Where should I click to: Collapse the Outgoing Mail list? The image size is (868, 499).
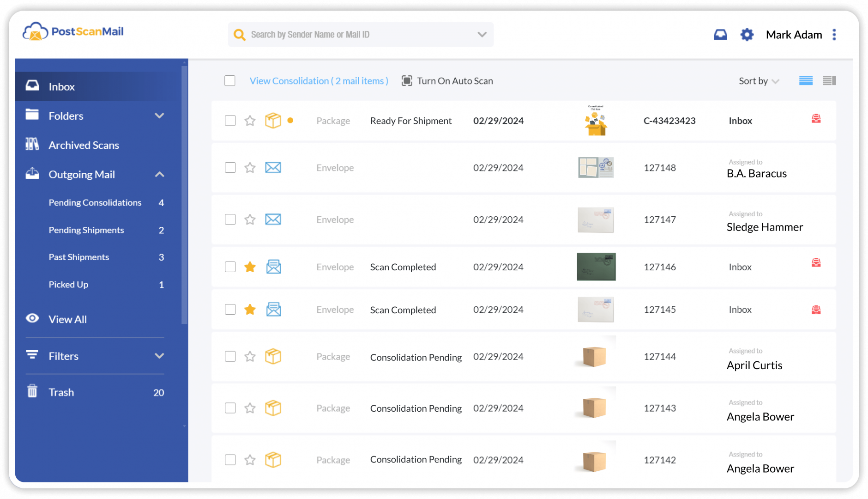[159, 174]
